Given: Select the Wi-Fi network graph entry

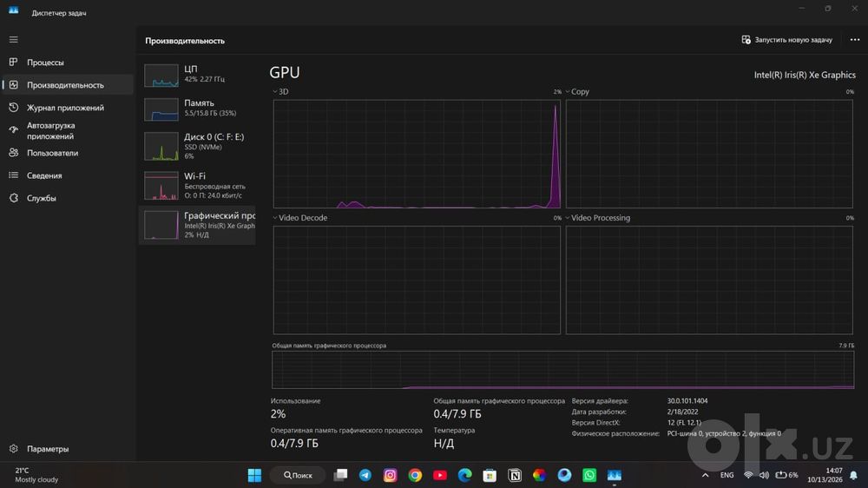Looking at the screenshot, I should tap(197, 185).
